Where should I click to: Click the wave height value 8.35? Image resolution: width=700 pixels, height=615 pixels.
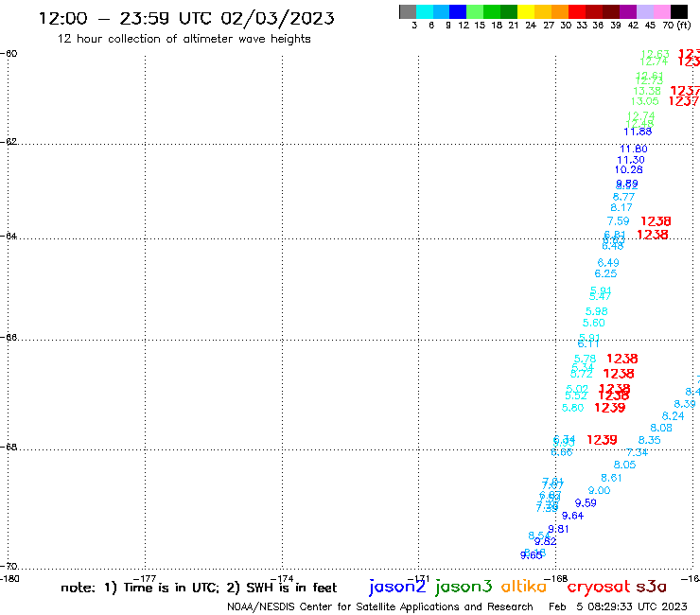point(649,440)
